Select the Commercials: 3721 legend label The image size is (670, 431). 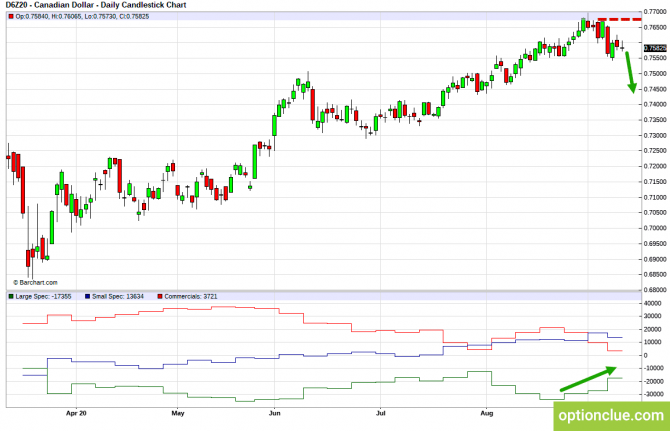pos(191,296)
